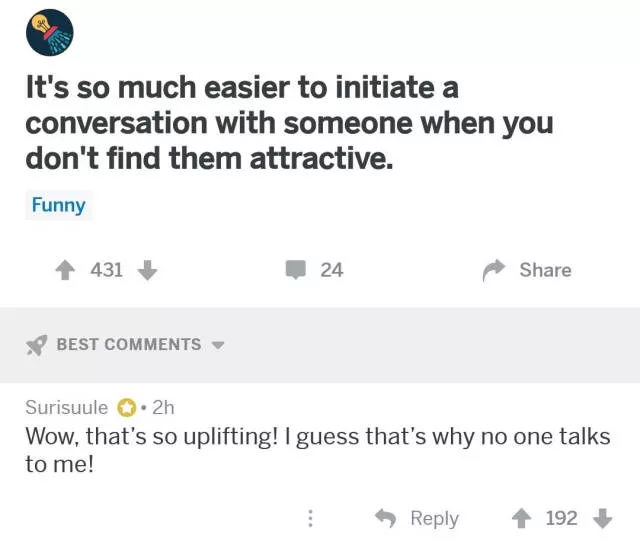Click the gold star badge next to Surisuule
Viewport: 640px width, 548px height.
pos(127,408)
